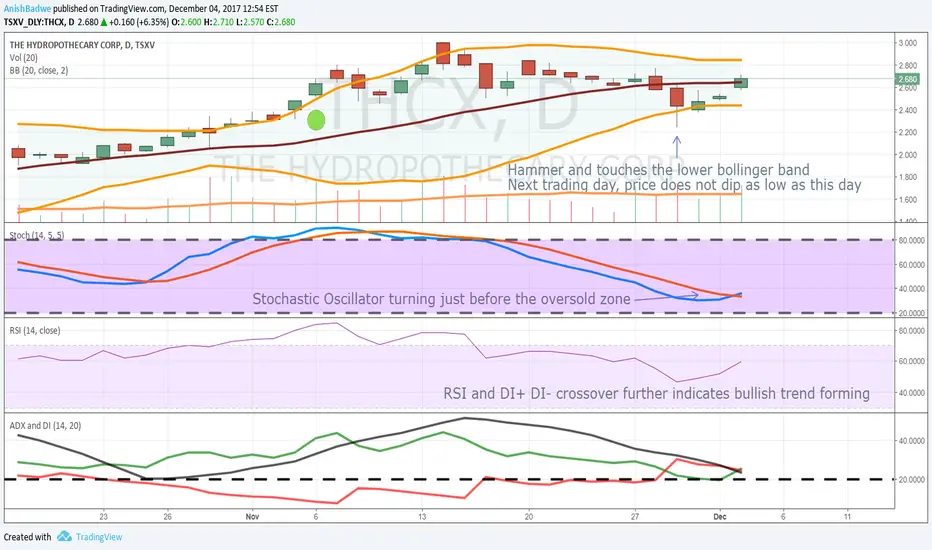Click the C:2.680 close value in header
The image size is (932, 550).
281,22
